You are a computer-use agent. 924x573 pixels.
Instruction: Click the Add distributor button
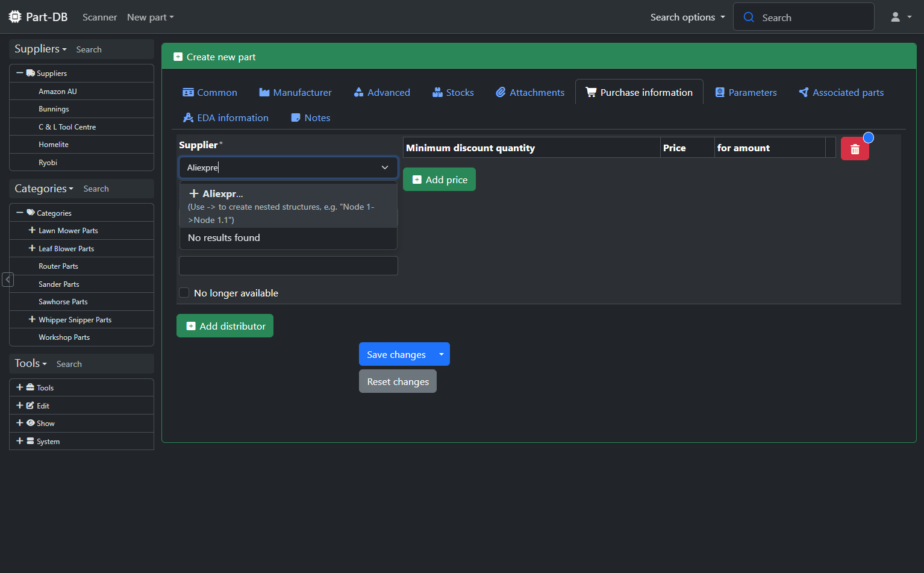(x=225, y=326)
